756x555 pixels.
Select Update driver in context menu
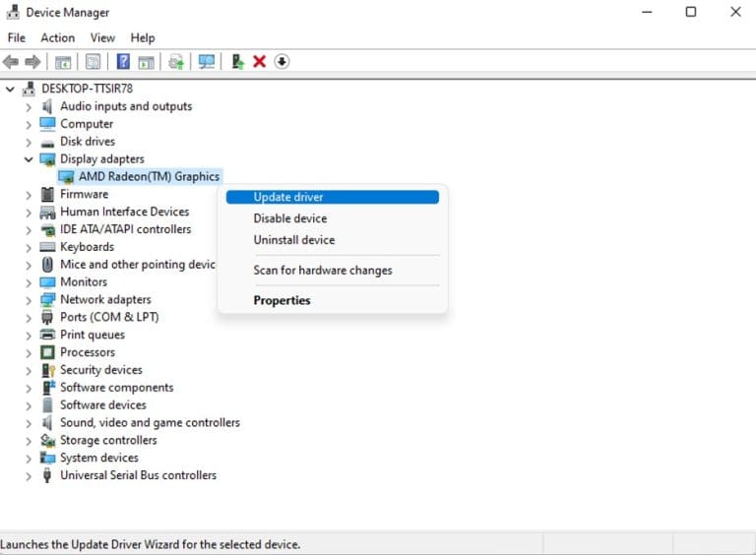(288, 197)
